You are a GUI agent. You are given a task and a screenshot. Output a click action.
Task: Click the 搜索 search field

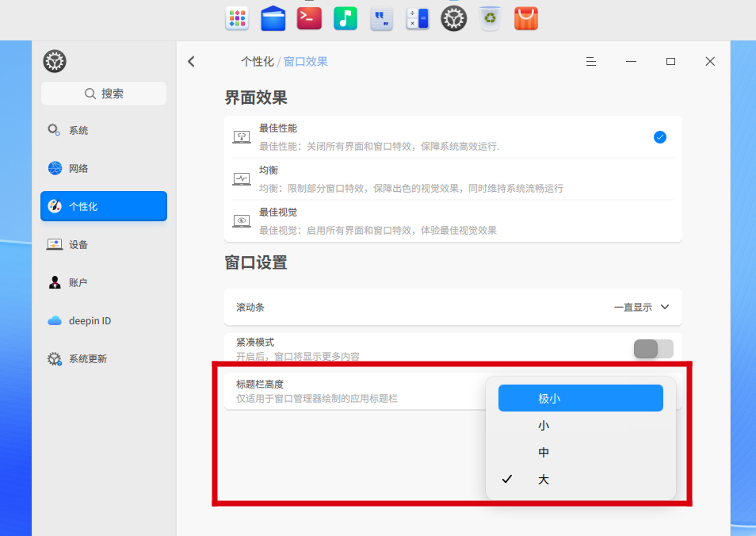coord(104,94)
